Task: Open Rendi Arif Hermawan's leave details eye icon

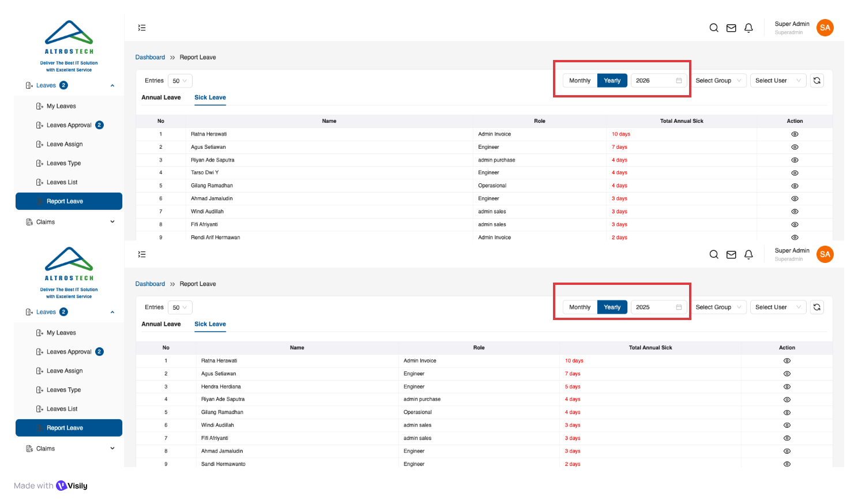Action: pyautogui.click(x=795, y=238)
